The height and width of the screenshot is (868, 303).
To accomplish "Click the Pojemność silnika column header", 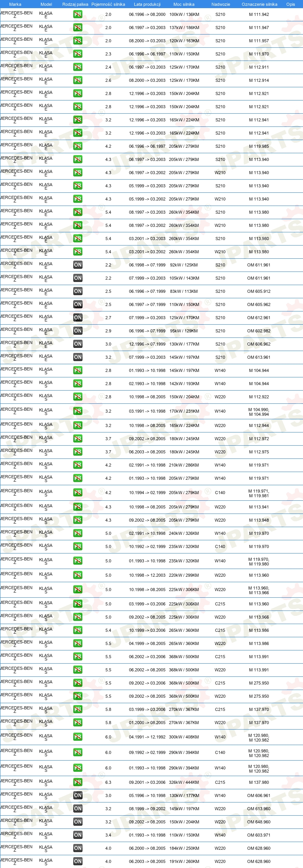I will coord(108,4).
